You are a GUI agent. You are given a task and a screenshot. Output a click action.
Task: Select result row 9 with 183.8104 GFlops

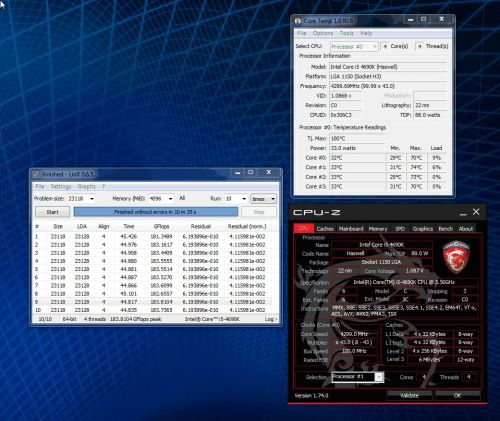point(152,302)
